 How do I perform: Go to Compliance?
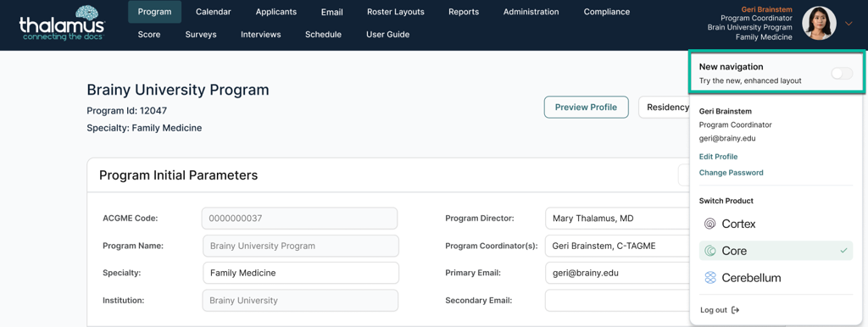(607, 12)
